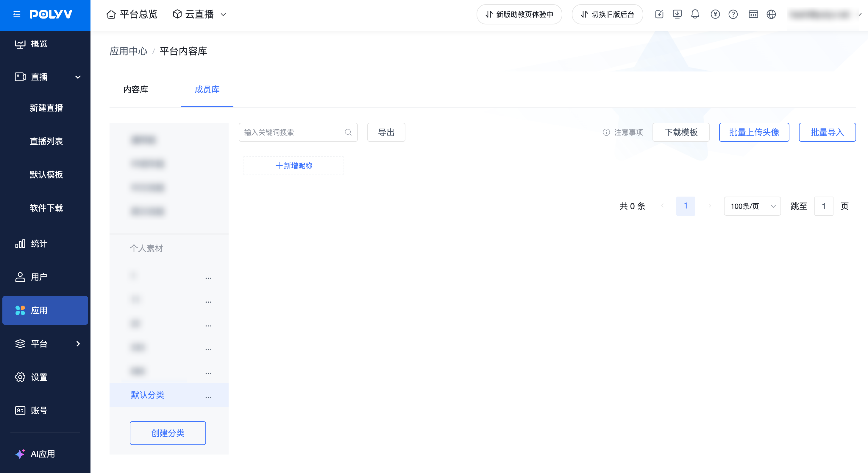Viewport: 868px width, 473px height.
Task: Focus the keyword search field
Action: click(x=298, y=132)
